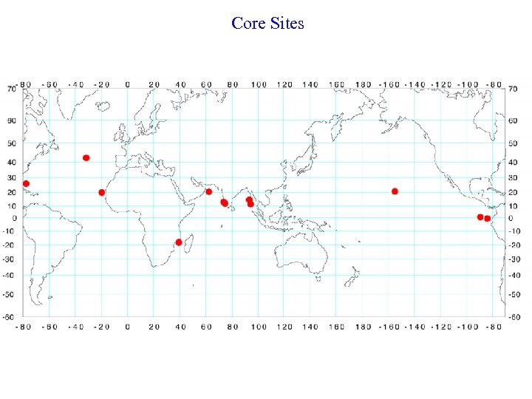Select the mid-Pacific core site dot near Hawaii
This screenshot has height=399, width=532.
coord(395,191)
